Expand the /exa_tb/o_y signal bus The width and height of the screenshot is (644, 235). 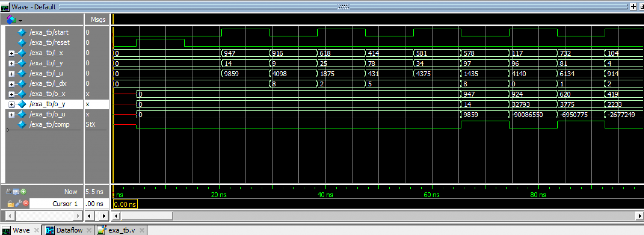tap(12, 104)
